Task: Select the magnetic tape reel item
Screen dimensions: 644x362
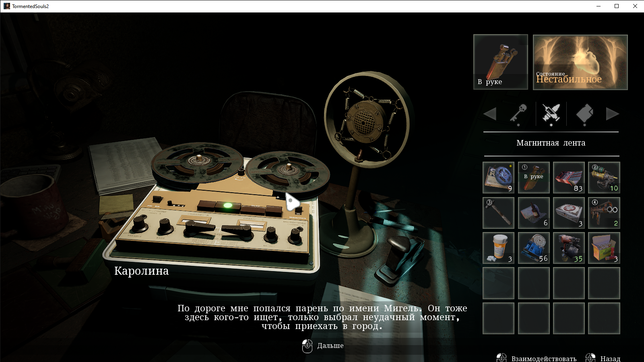Action: (498, 178)
